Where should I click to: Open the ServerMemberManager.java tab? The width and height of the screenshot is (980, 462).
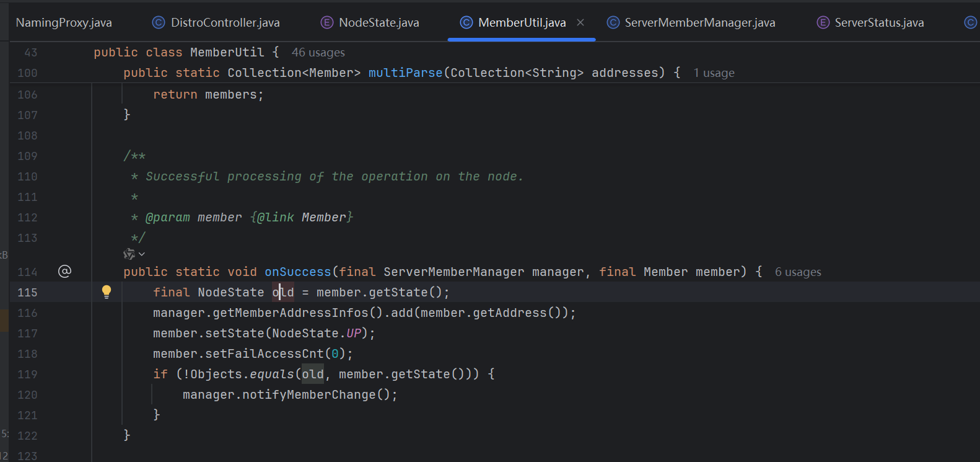tap(699, 23)
